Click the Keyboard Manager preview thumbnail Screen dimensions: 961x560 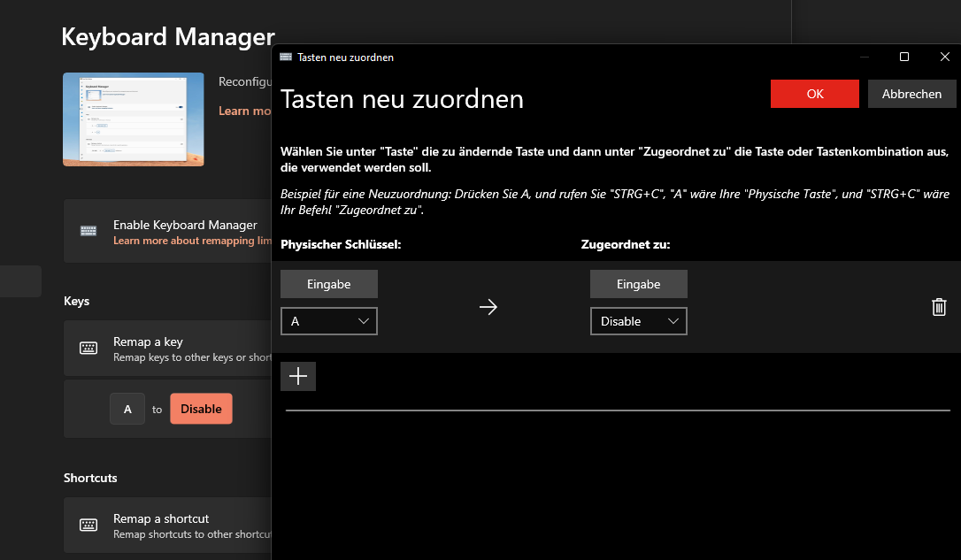134,119
